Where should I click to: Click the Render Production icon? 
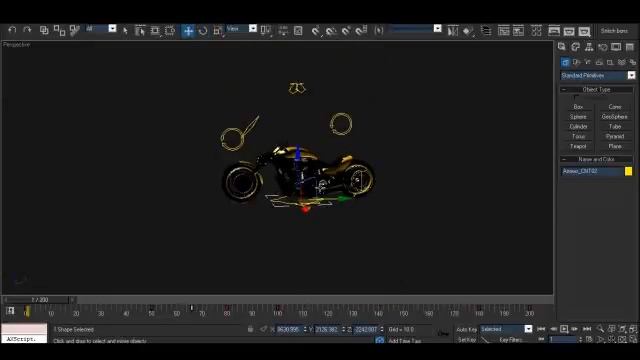coord(584,31)
